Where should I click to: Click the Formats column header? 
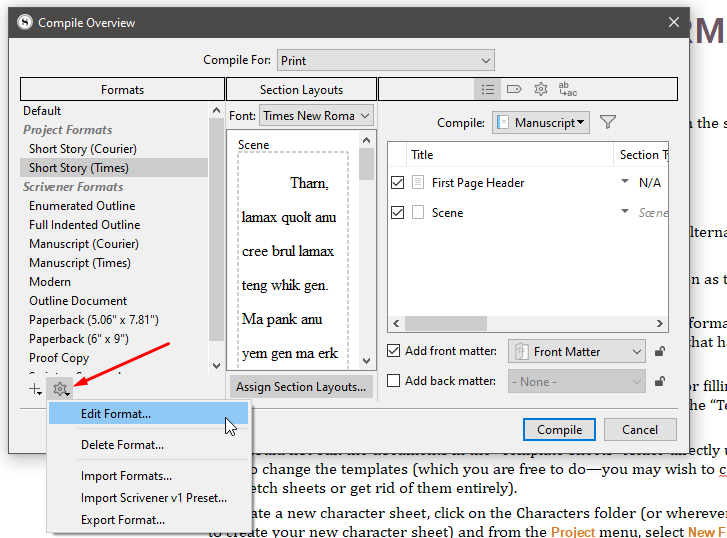(122, 90)
